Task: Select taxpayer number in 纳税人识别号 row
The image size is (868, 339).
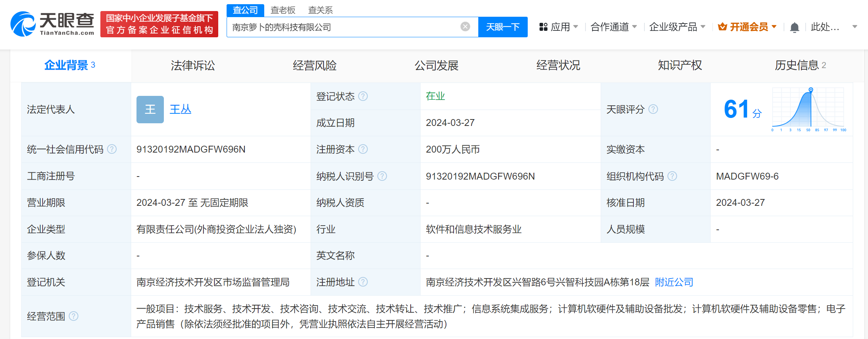Action: click(480, 176)
